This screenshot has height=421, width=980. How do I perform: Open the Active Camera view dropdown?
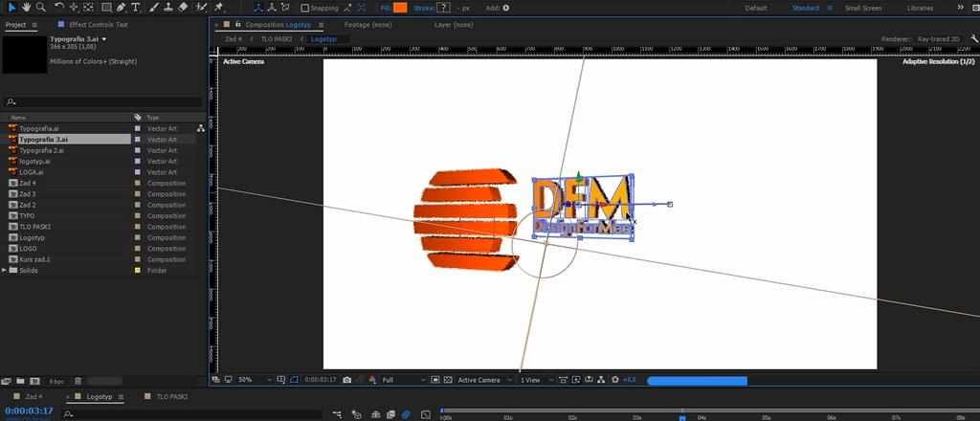pos(485,380)
